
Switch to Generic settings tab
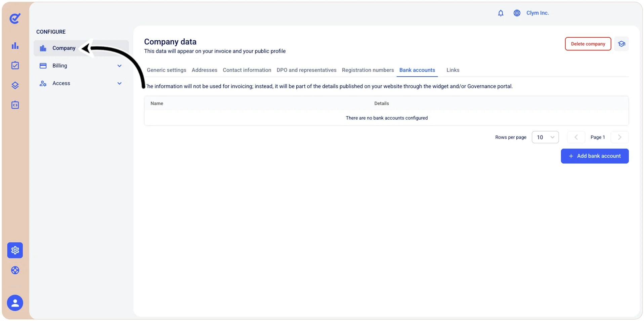[166, 70]
